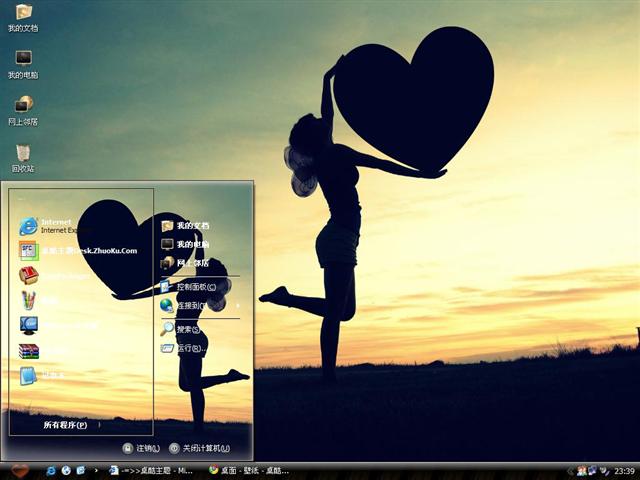This screenshot has height=480, width=640.
Task: Launch Internet Explorer from the Start menu
Action: 29,225
